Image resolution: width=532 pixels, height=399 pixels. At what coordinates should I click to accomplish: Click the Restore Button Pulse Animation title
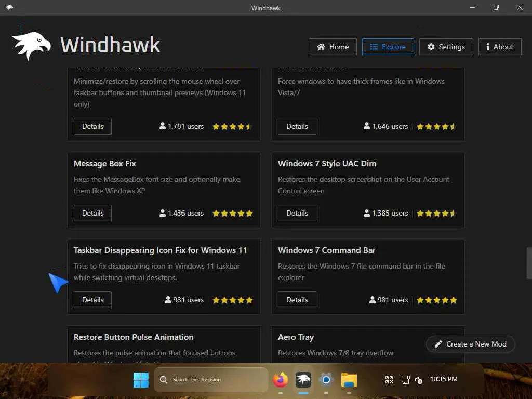coord(134,337)
